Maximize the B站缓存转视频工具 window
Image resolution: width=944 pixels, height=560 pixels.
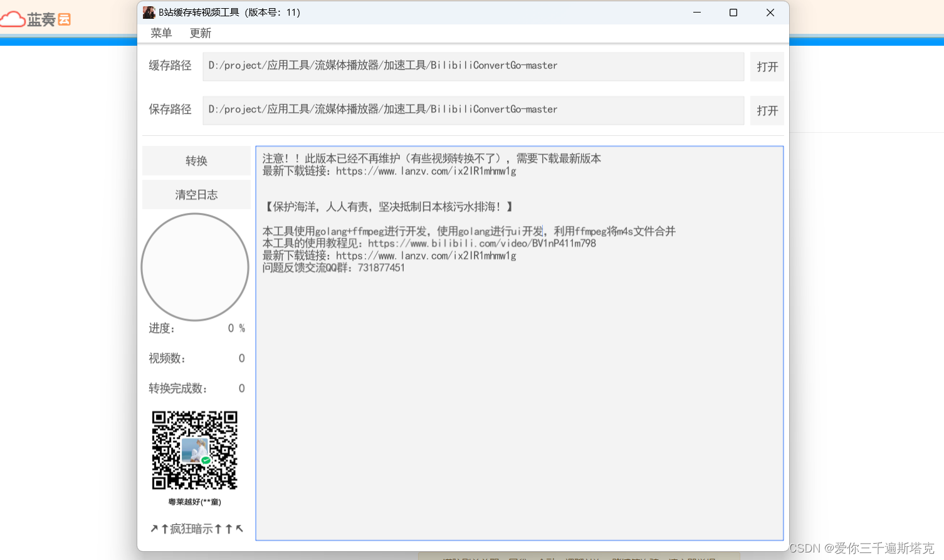click(733, 13)
